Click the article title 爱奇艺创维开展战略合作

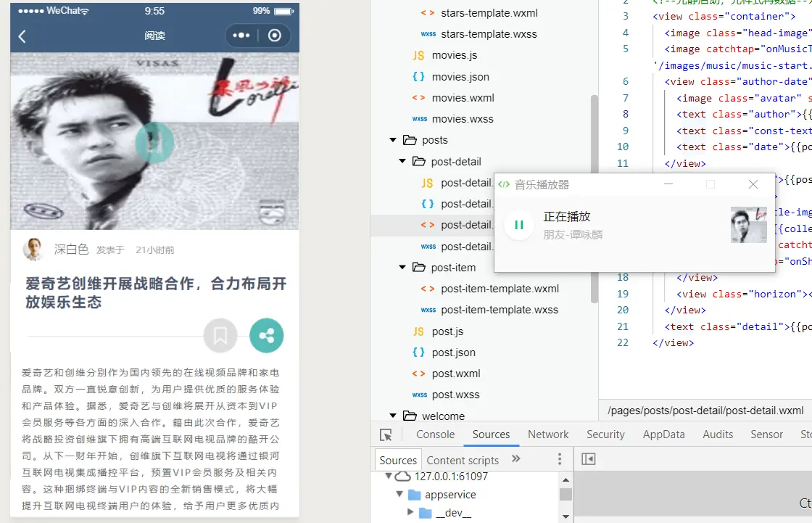point(156,293)
